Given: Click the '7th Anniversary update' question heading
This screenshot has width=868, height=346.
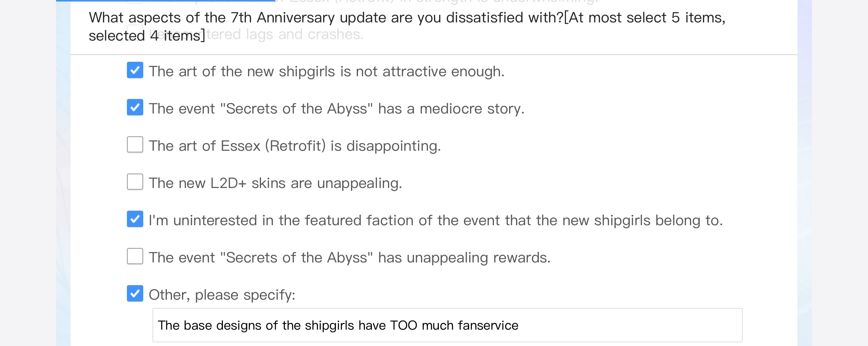Looking at the screenshot, I should [407, 18].
